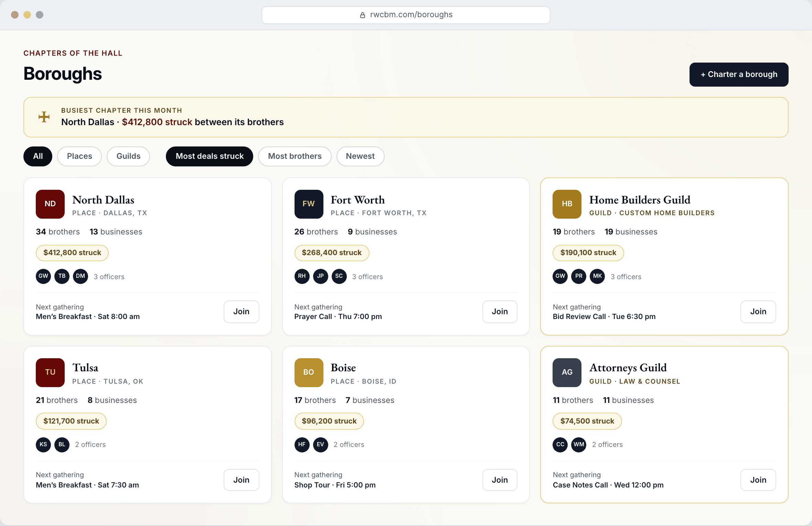
Task: Join the Fort Worth borough
Action: (x=500, y=312)
